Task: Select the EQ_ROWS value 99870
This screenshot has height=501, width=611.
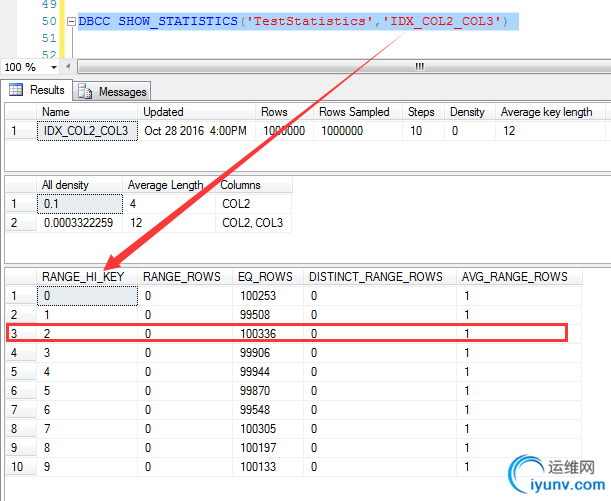Action: point(268,391)
